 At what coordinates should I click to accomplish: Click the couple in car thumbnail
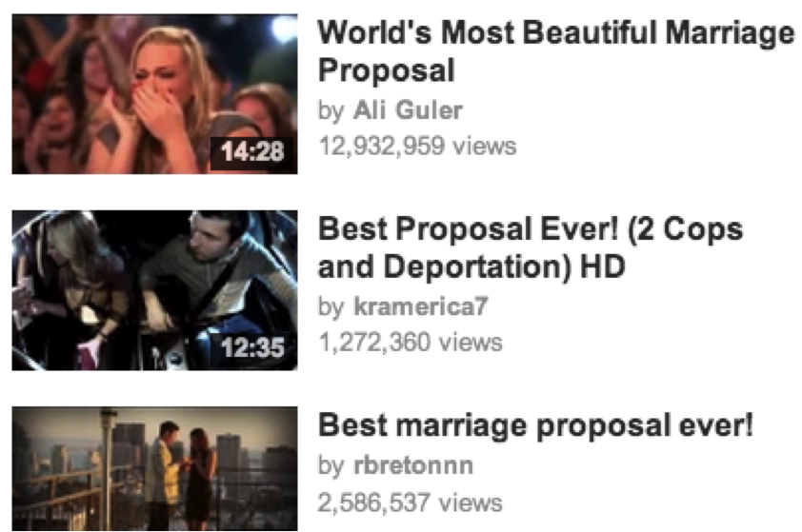[x=154, y=290]
